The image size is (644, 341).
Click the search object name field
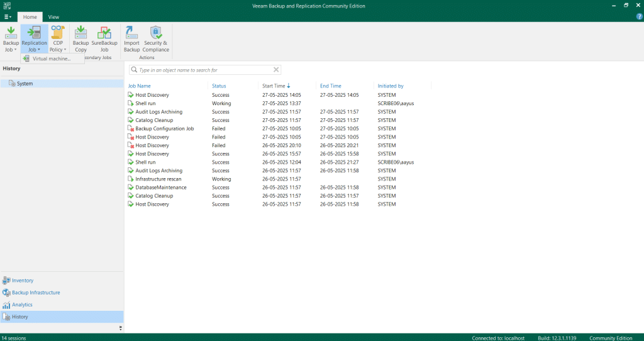tap(206, 70)
